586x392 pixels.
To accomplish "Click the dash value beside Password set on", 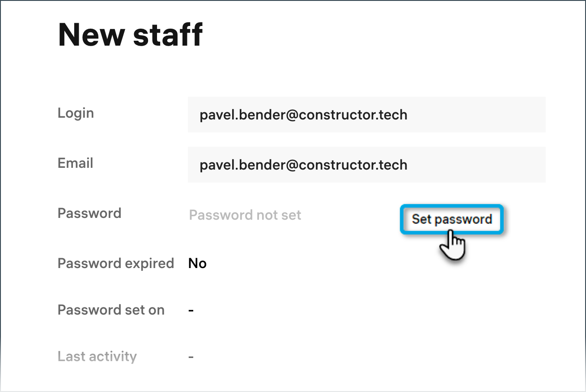I will (x=191, y=310).
